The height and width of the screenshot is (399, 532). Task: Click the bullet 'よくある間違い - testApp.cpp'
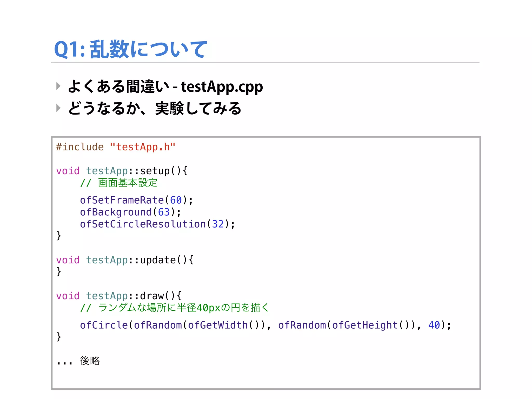[165, 87]
